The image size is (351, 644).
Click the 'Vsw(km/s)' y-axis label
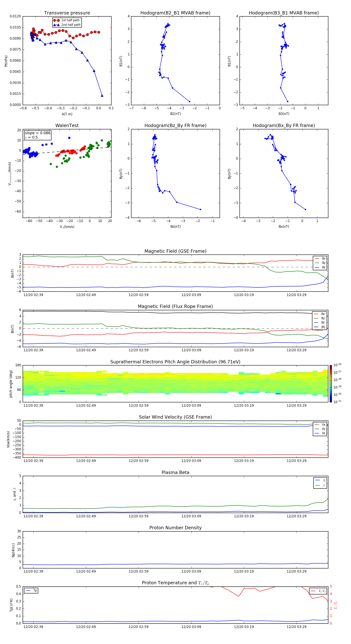click(x=8, y=439)
